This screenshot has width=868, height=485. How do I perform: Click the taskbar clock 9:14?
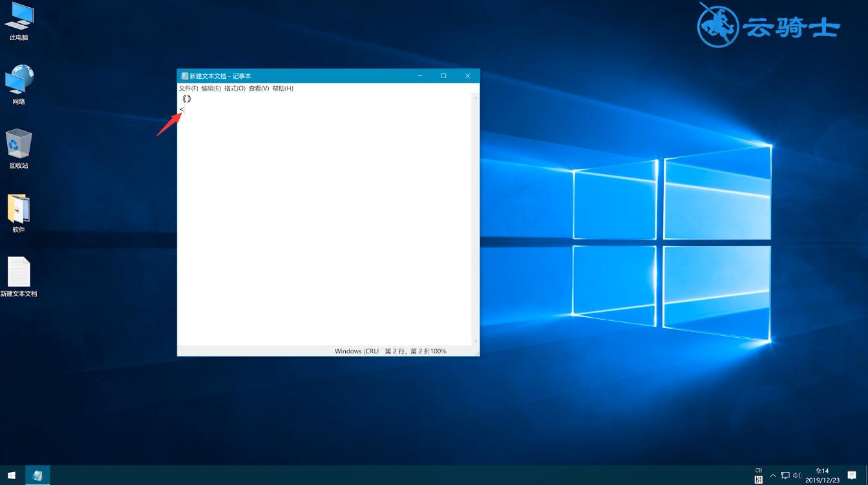point(822,475)
